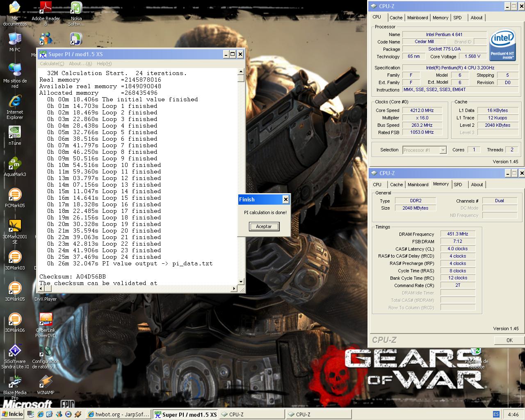Click Super PI horizontal scrollbar right arrow
This screenshot has height=420, width=525.
234,288
